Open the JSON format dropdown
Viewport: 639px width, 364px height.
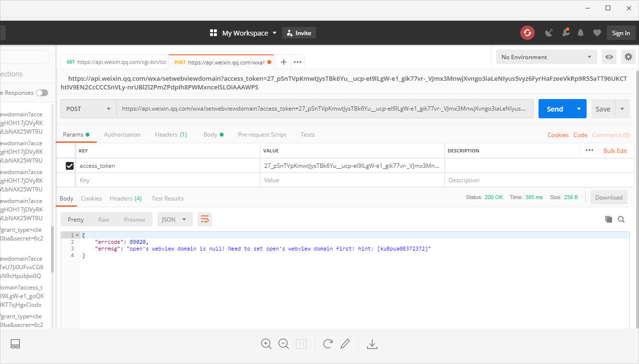coord(175,219)
